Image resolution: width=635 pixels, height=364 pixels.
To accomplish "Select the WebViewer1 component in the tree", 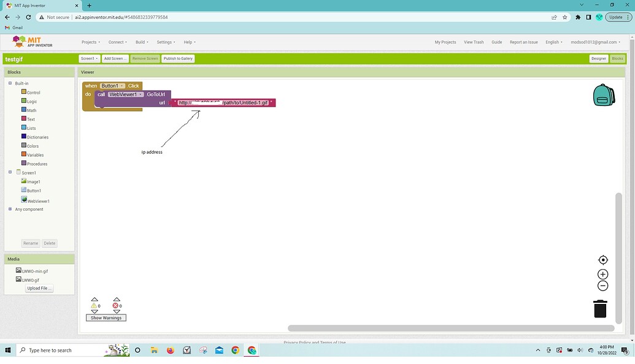I will pos(38,201).
